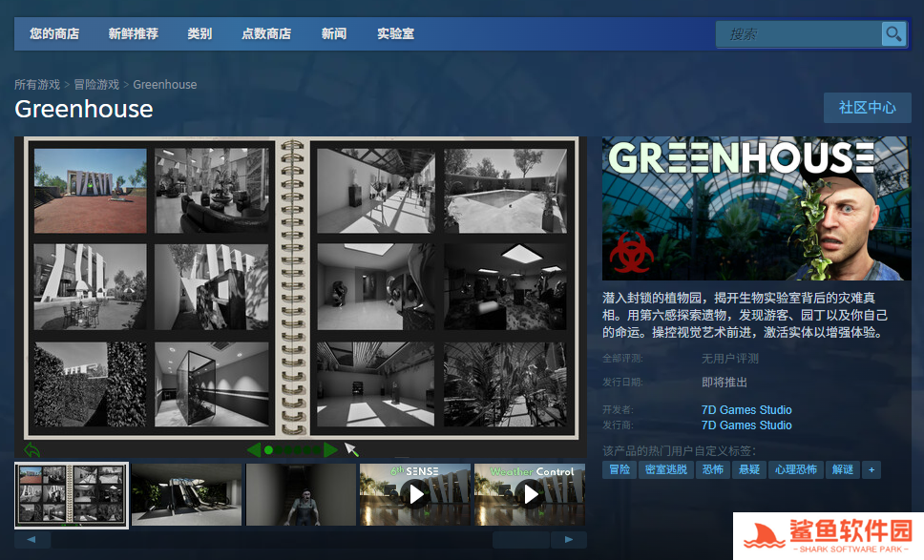Open the 7D Games Studio developer link

click(746, 410)
